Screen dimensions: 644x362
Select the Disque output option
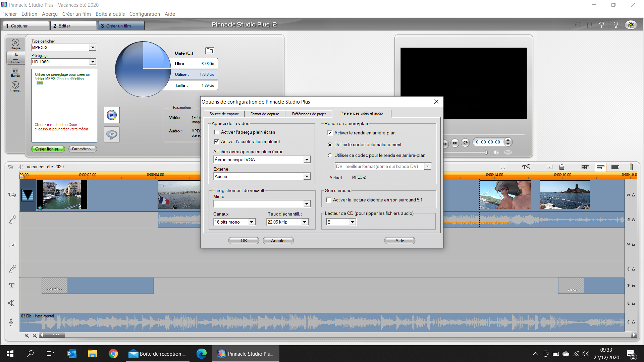15,44
